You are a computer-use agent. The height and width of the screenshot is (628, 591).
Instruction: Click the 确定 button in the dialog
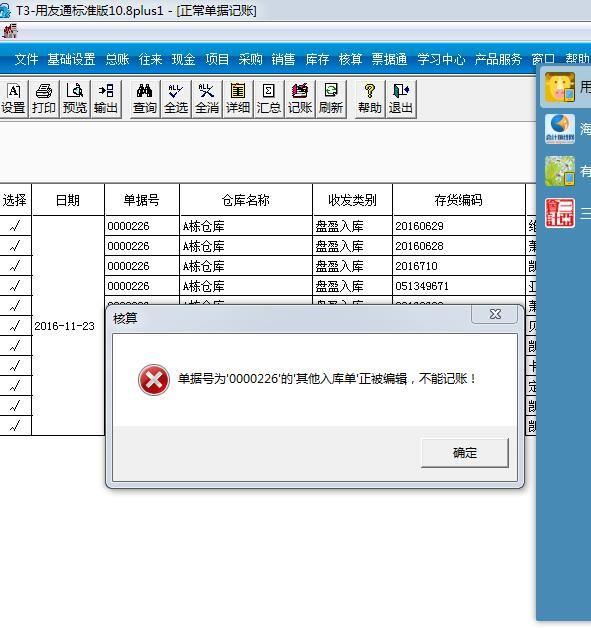tap(465, 453)
